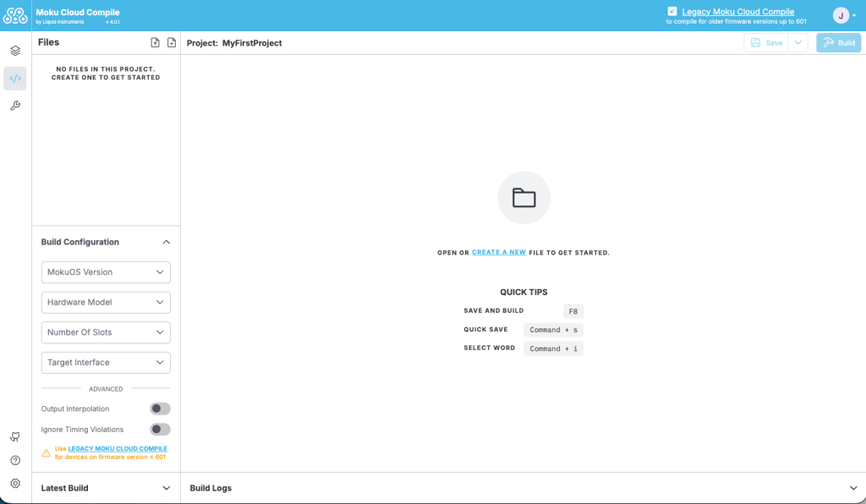The width and height of the screenshot is (866, 504).
Task: Open the wrench tools sidebar icon
Action: pos(15,106)
